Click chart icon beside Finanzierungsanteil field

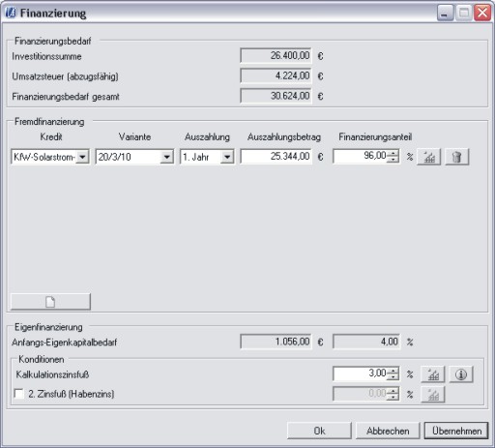428,157
